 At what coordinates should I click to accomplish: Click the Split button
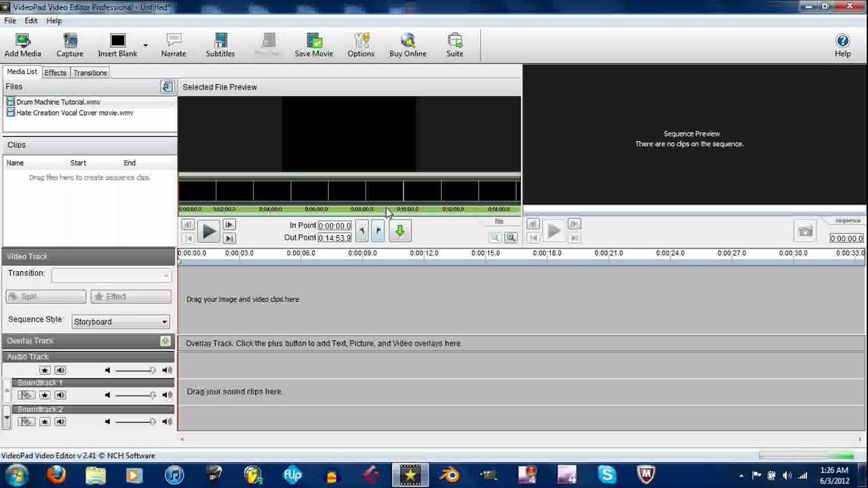pyautogui.click(x=46, y=296)
